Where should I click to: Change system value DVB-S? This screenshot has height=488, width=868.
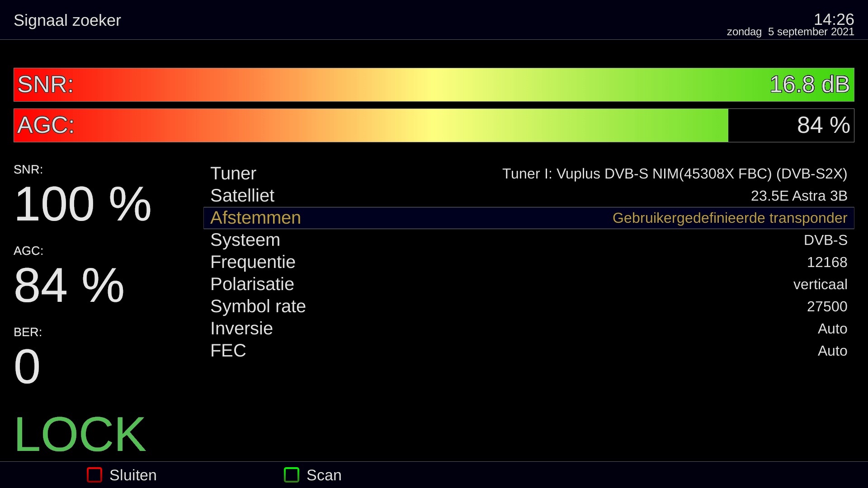(x=826, y=240)
